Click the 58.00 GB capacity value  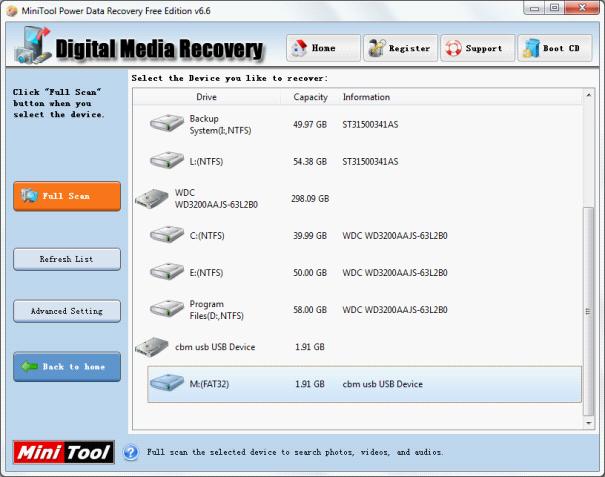coord(310,310)
